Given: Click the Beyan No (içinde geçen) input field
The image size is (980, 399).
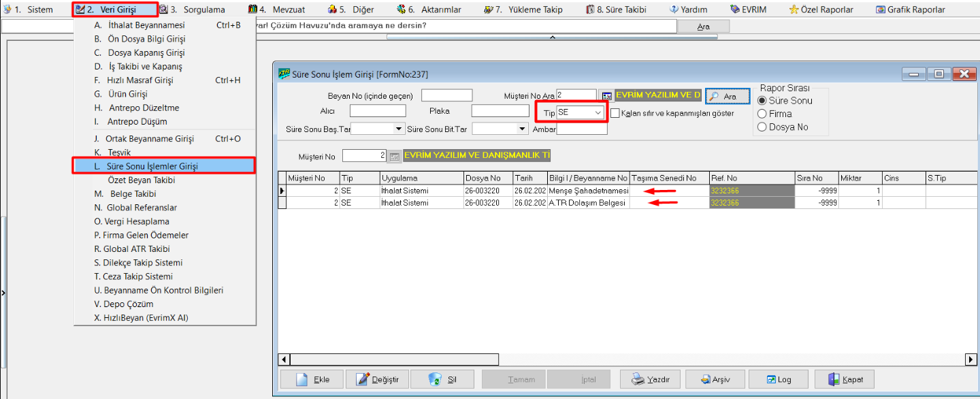Looking at the screenshot, I should (x=446, y=95).
